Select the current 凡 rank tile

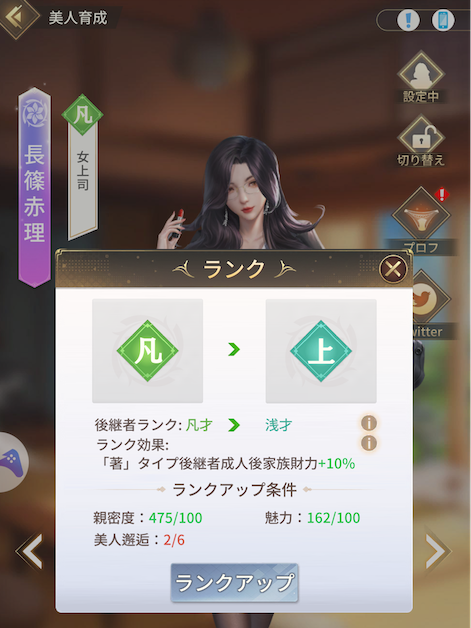pyautogui.click(x=147, y=350)
